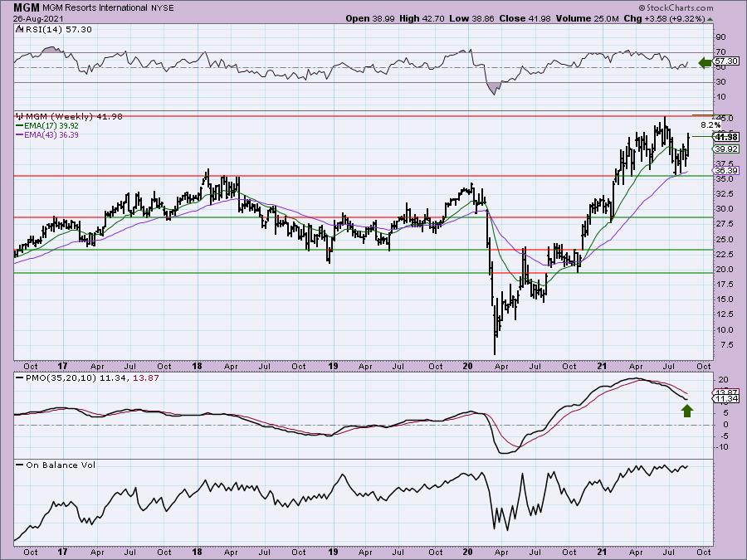Viewport: 747px width, 560px height.
Task: Click the PMO(35,20,10) 11.34, 13.87 label
Action: tap(92, 378)
